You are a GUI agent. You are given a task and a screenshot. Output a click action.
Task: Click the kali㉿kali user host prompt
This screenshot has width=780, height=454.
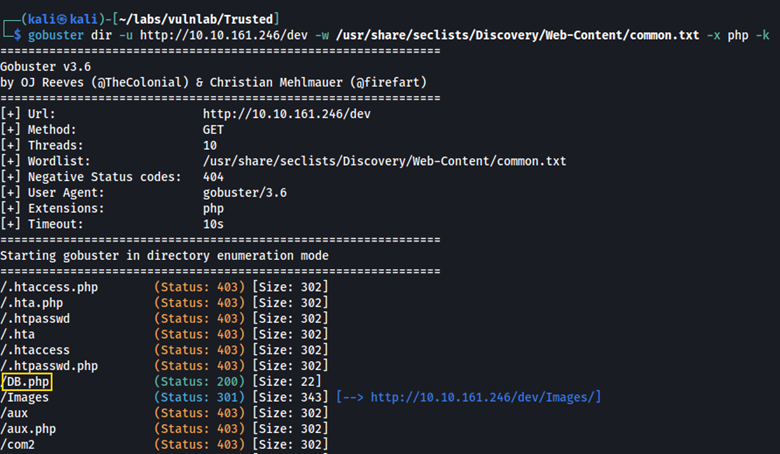[x=63, y=19]
